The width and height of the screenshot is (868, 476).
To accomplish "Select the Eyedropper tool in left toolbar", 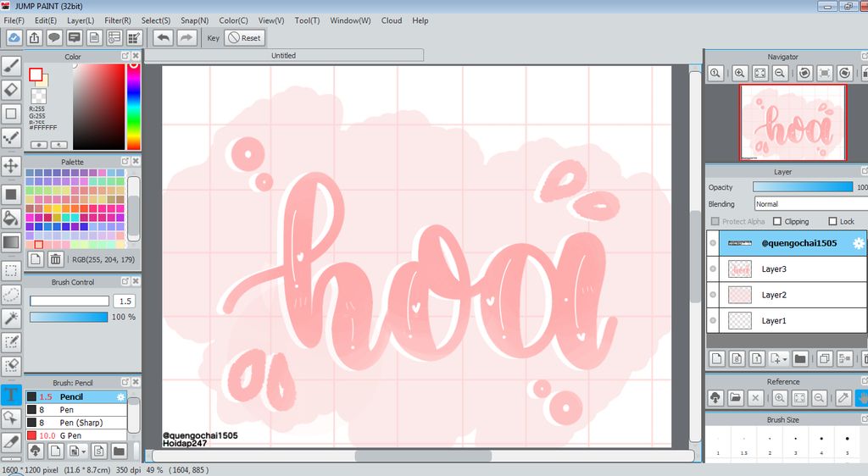I will click(11, 442).
